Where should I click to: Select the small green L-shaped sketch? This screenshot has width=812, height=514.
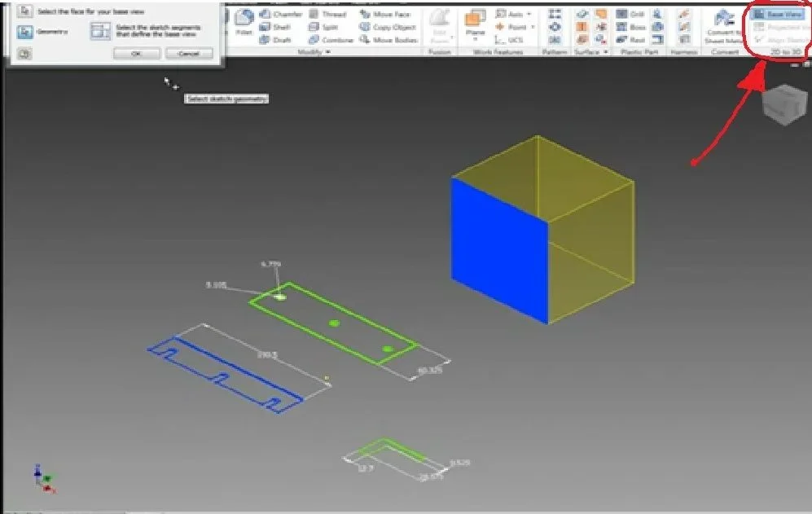click(393, 448)
